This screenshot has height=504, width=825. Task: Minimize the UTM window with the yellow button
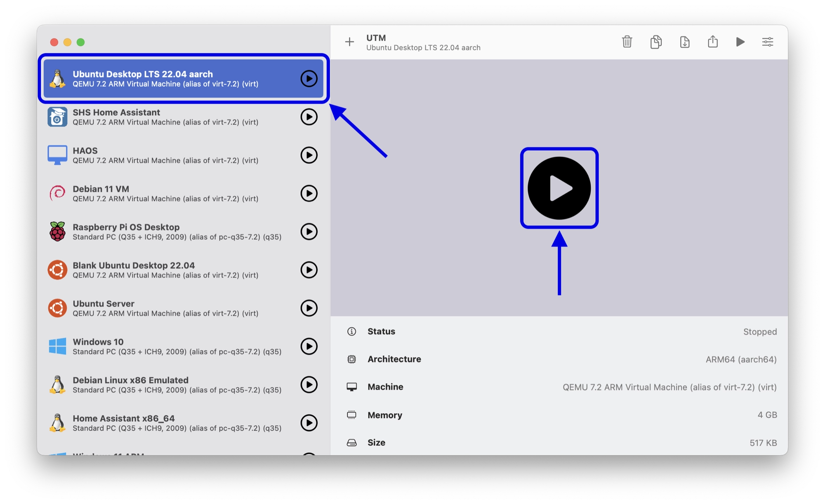[x=67, y=42]
